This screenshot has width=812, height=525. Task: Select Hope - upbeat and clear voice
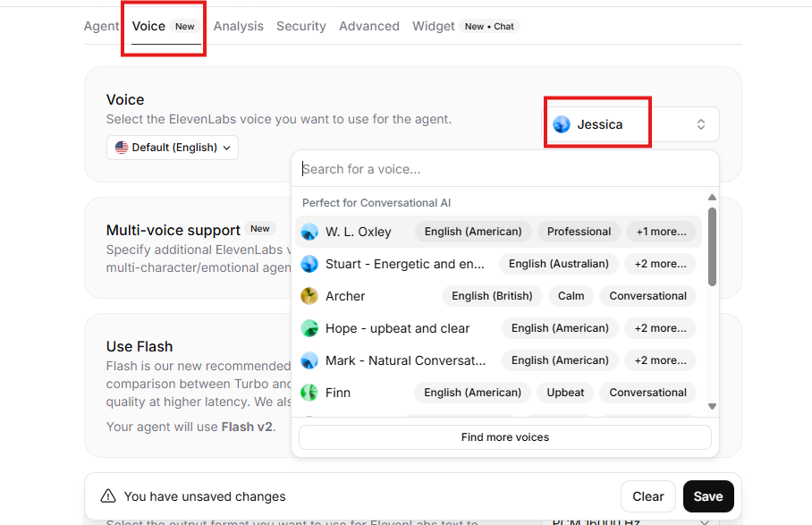(498, 328)
